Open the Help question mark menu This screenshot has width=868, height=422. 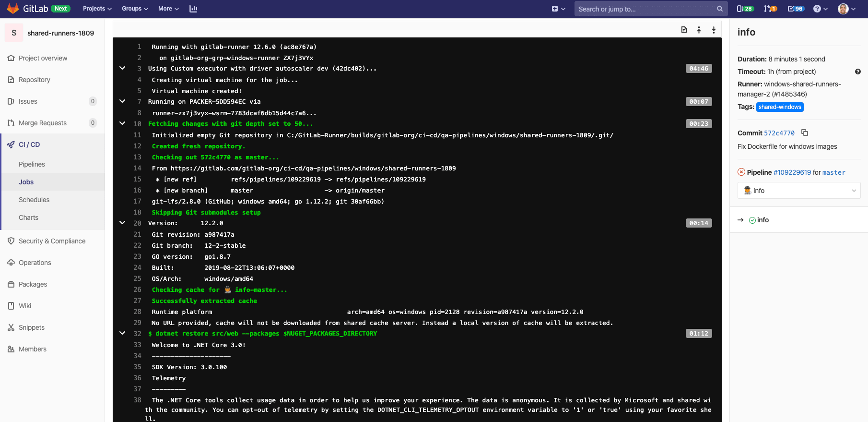coord(820,9)
